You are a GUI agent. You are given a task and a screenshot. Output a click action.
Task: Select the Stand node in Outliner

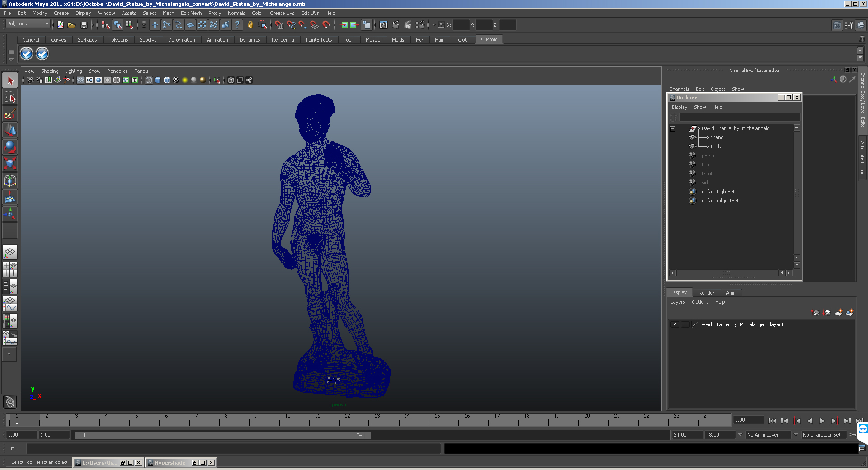(717, 137)
